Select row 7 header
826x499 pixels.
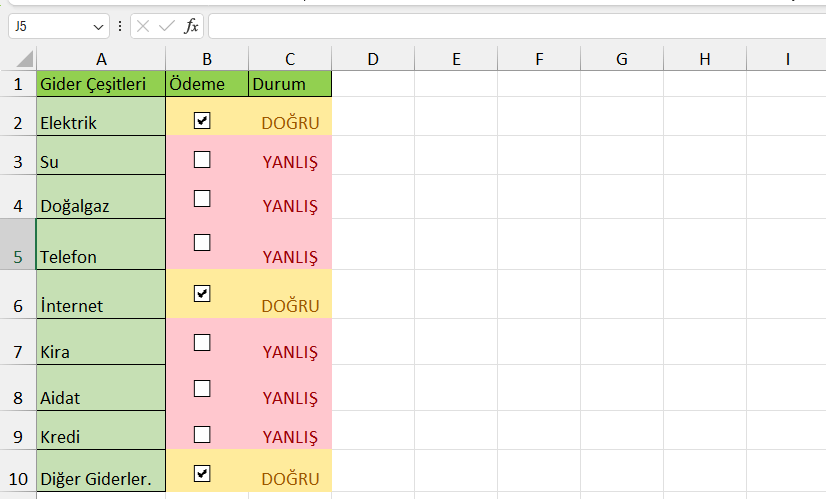tap(18, 352)
